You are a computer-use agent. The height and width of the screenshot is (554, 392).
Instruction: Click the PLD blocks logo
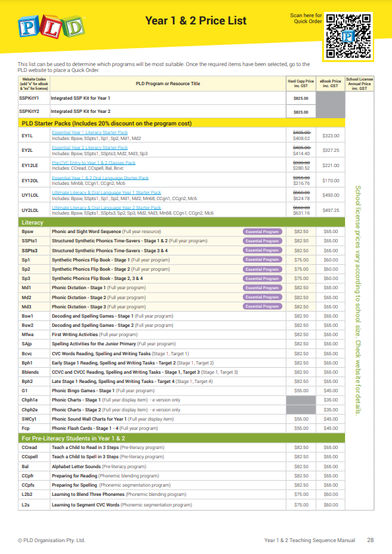click(51, 27)
